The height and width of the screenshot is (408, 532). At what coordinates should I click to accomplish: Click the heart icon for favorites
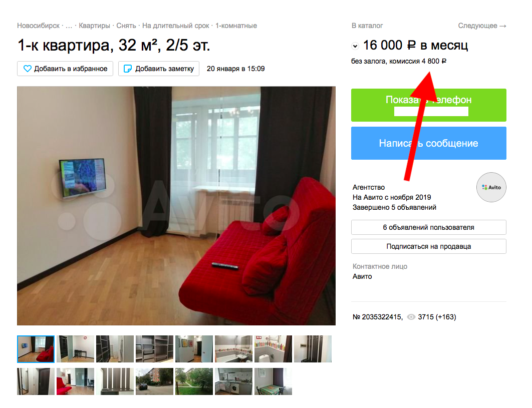27,69
